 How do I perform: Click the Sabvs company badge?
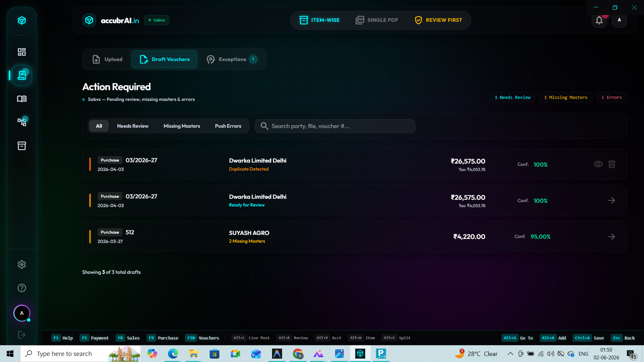157,20
